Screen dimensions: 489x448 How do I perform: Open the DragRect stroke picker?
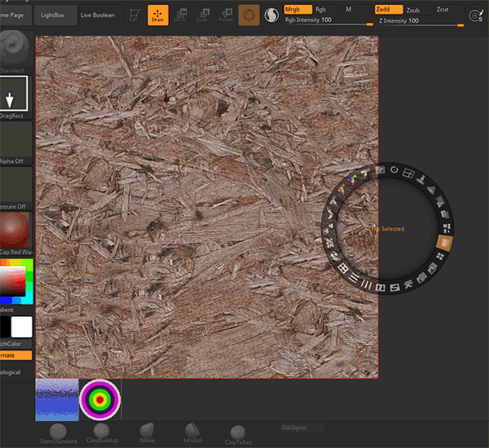(x=15, y=94)
